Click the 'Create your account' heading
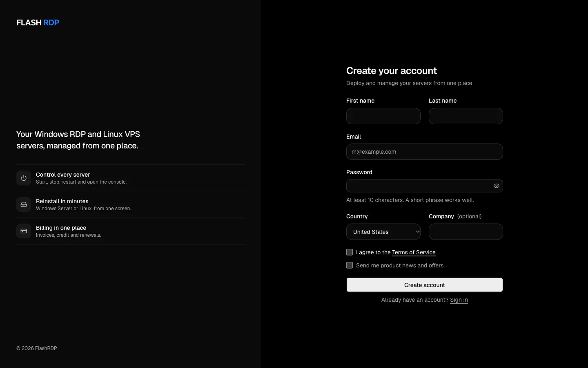The width and height of the screenshot is (588, 368). click(392, 71)
